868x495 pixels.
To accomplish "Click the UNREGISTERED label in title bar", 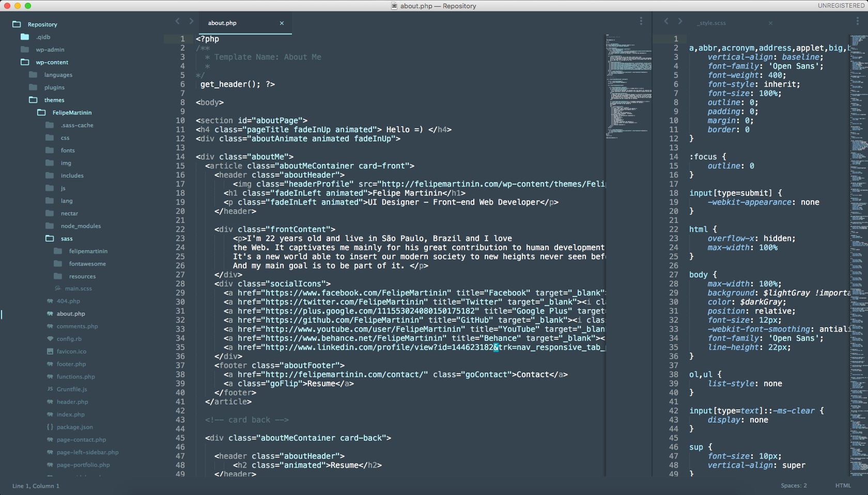I will 841,6.
